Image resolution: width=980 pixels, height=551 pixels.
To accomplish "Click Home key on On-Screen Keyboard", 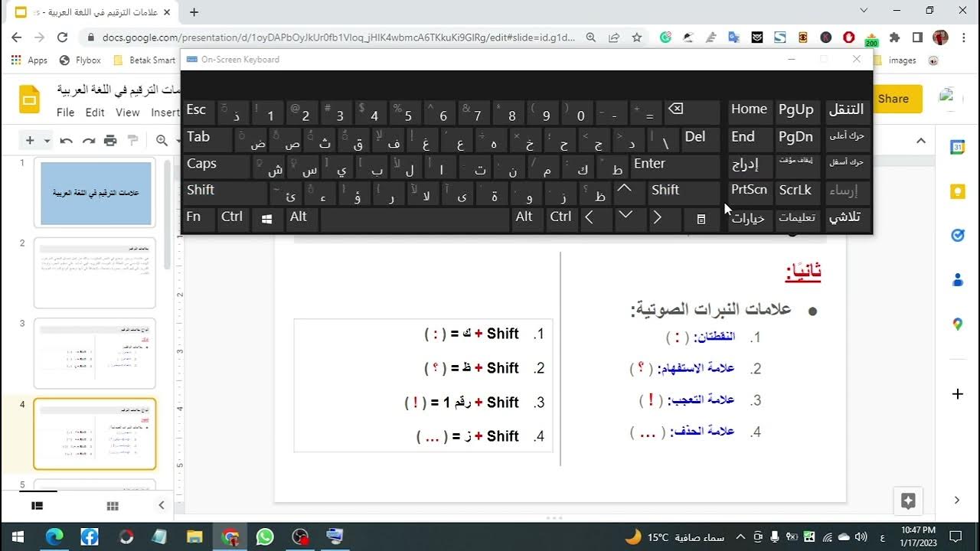I will pos(750,112).
